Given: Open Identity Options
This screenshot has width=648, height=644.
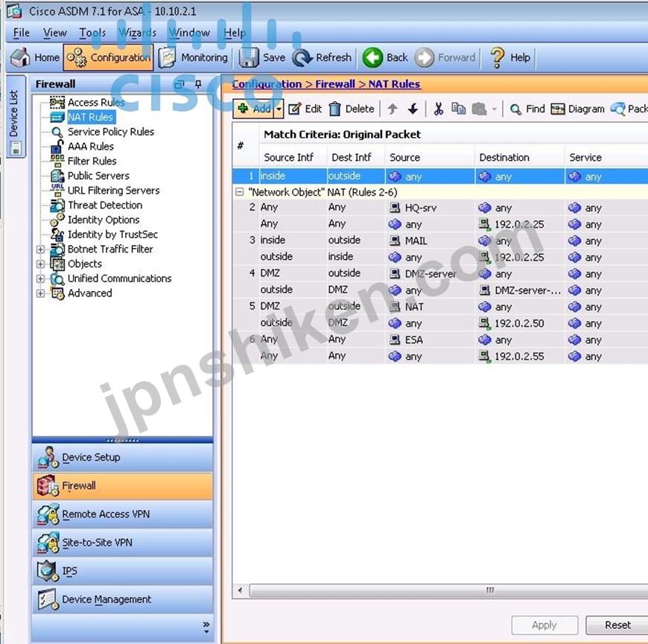Looking at the screenshot, I should click(104, 220).
